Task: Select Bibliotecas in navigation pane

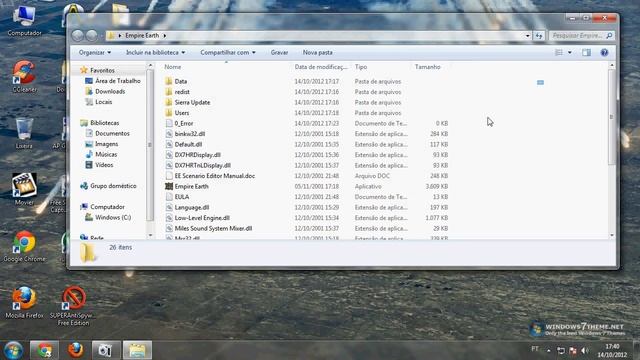Action: pyautogui.click(x=104, y=123)
